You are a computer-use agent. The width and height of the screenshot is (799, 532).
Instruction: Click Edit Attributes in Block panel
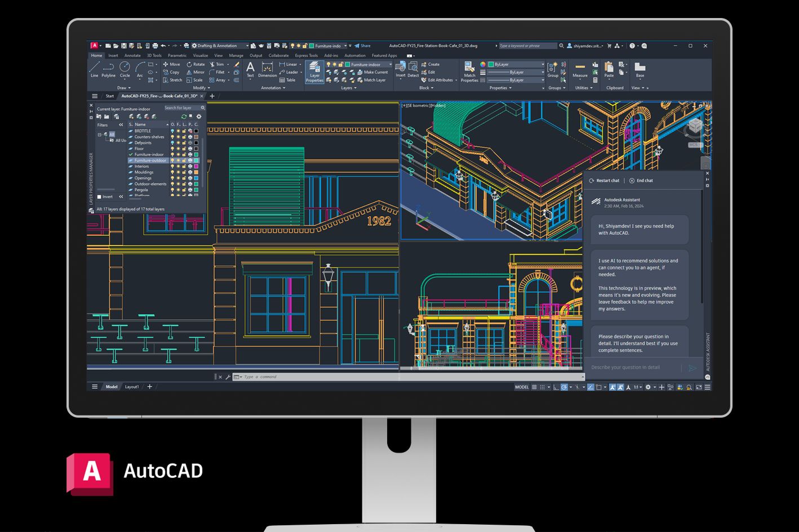(437, 80)
